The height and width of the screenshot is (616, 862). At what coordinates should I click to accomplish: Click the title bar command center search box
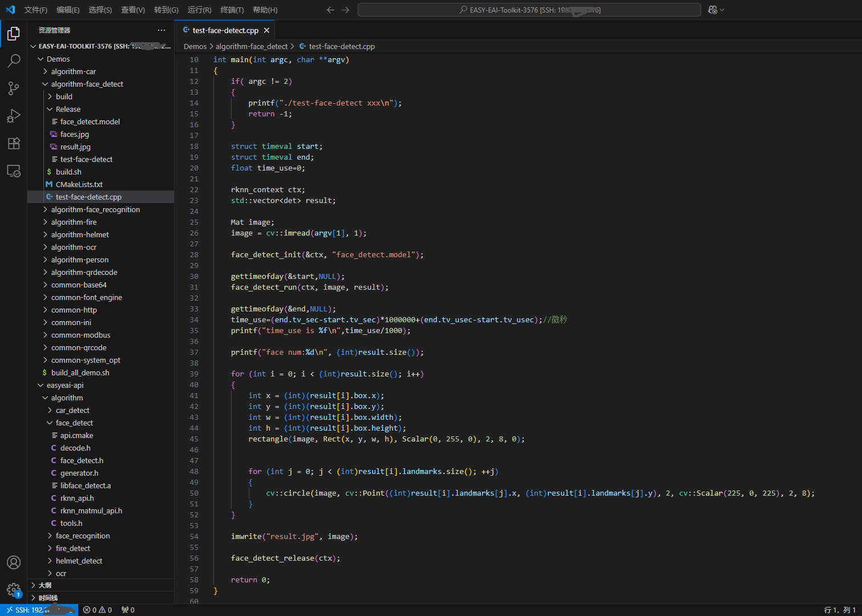coord(529,10)
